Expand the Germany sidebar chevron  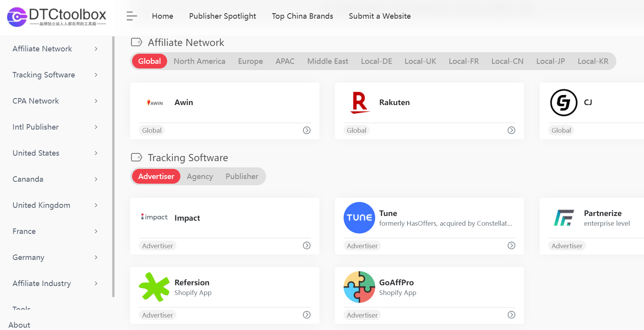[x=96, y=257]
